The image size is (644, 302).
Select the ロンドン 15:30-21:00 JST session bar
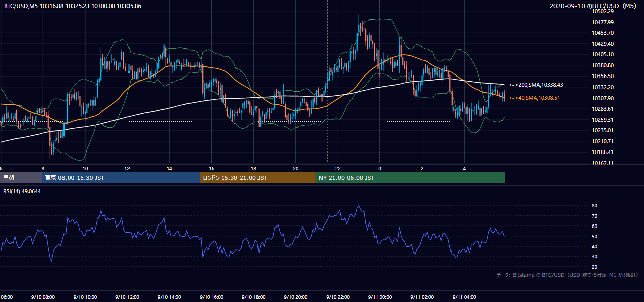pos(258,178)
